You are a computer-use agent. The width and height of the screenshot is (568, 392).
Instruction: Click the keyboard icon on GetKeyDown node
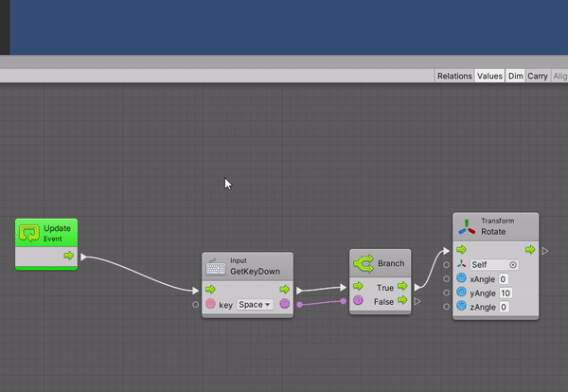(x=216, y=266)
